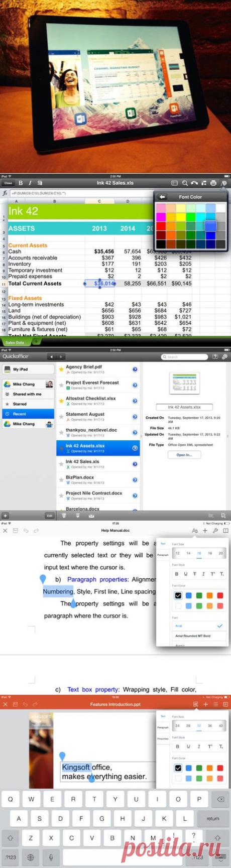Expand details arrow for Project Nile Contract.docx
Image resolution: width=231 pixels, height=868 pixels.
point(135,495)
